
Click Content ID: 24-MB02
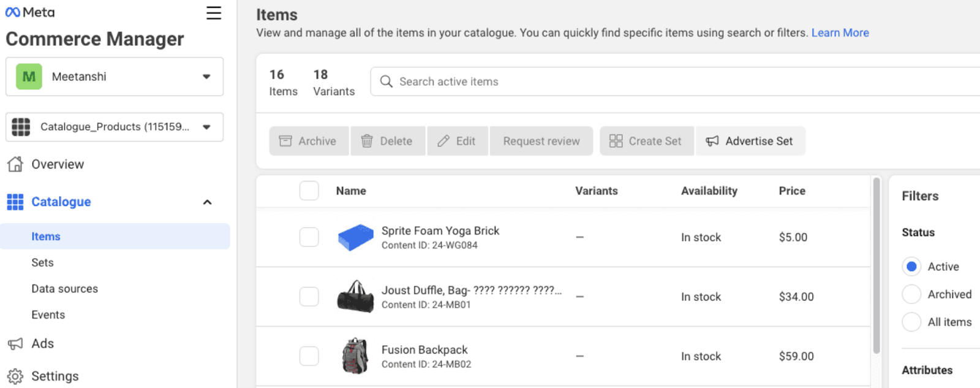click(426, 364)
